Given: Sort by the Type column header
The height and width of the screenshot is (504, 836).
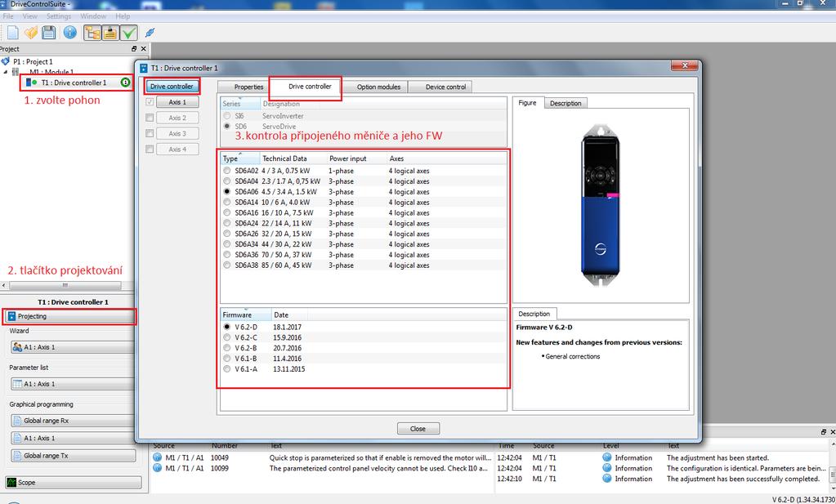Looking at the screenshot, I should (240, 158).
